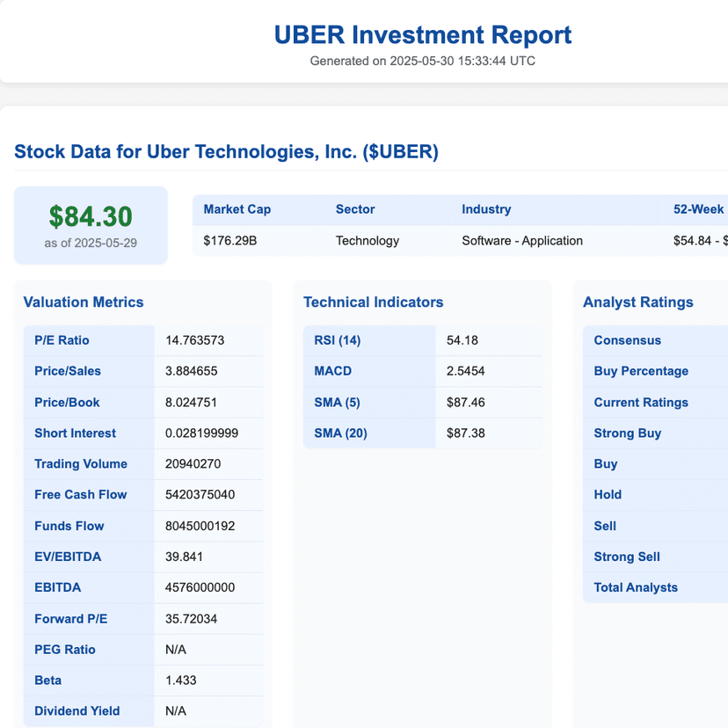728x728 pixels.
Task: Select the $176.29B market cap value
Action: click(230, 240)
